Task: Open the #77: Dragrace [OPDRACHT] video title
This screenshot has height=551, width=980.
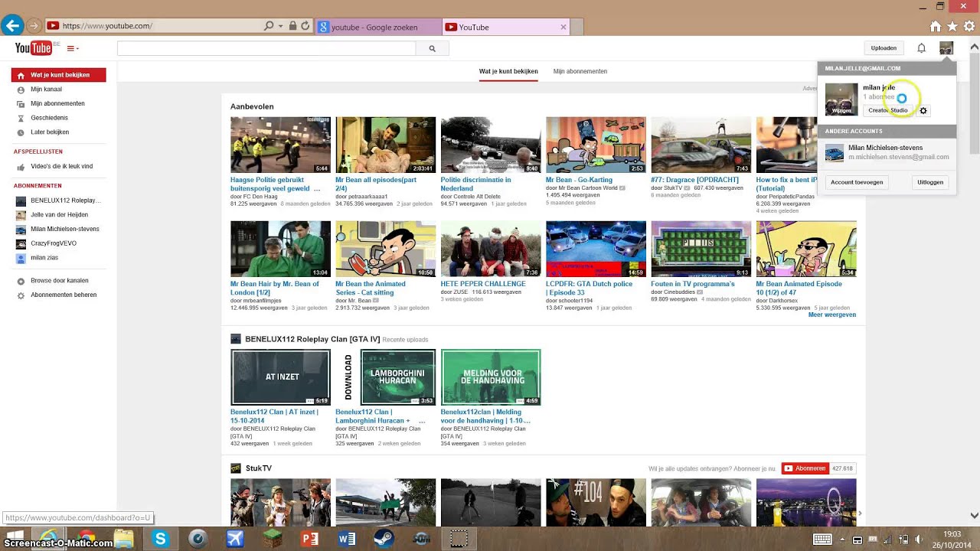Action: pos(694,180)
